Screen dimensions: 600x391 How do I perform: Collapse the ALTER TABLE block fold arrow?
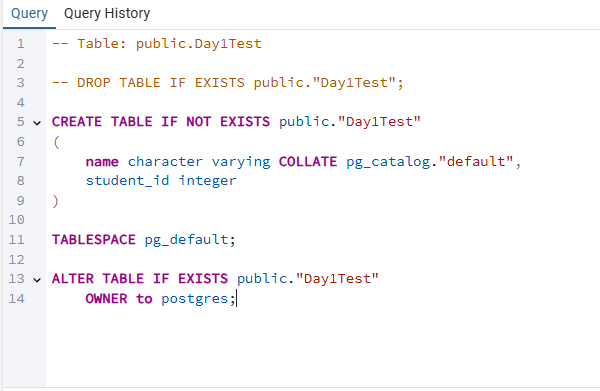tap(37, 280)
